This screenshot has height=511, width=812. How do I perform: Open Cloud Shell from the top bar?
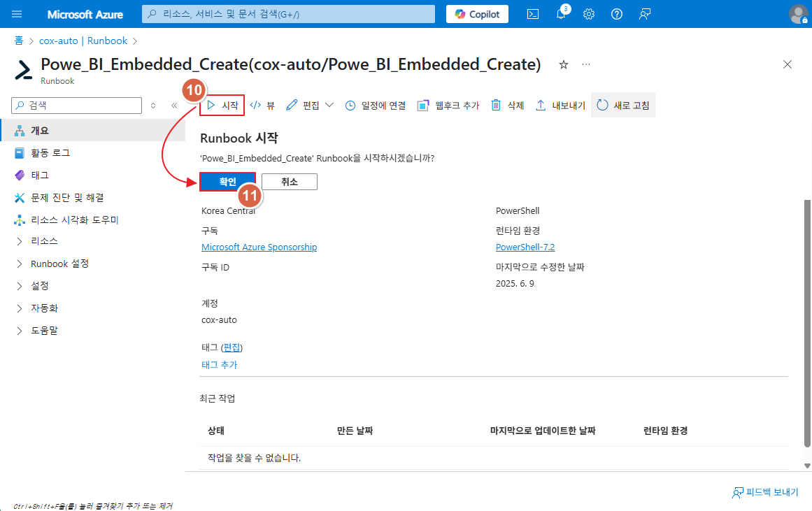pos(533,14)
